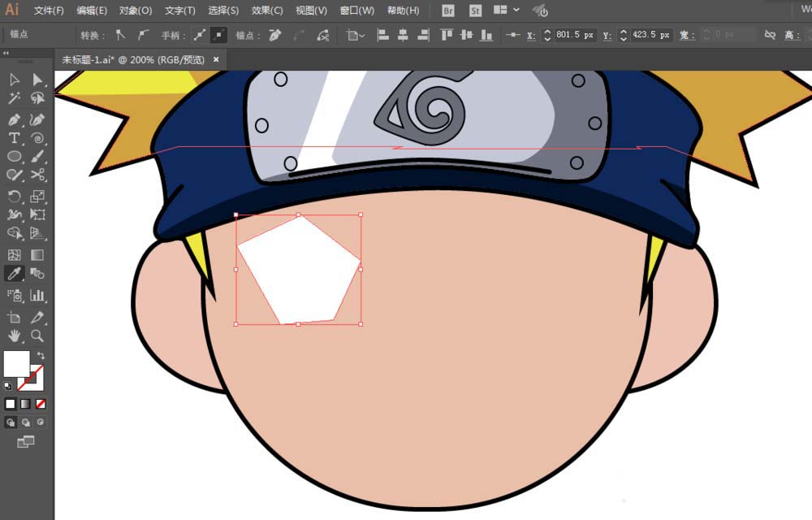
Task: Select the Slice tool
Action: pos(37,317)
